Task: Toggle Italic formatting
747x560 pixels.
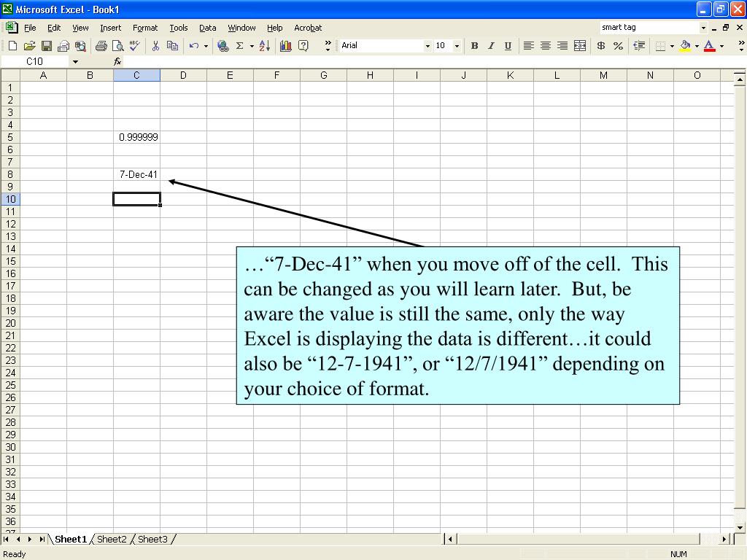Action: 491,46
